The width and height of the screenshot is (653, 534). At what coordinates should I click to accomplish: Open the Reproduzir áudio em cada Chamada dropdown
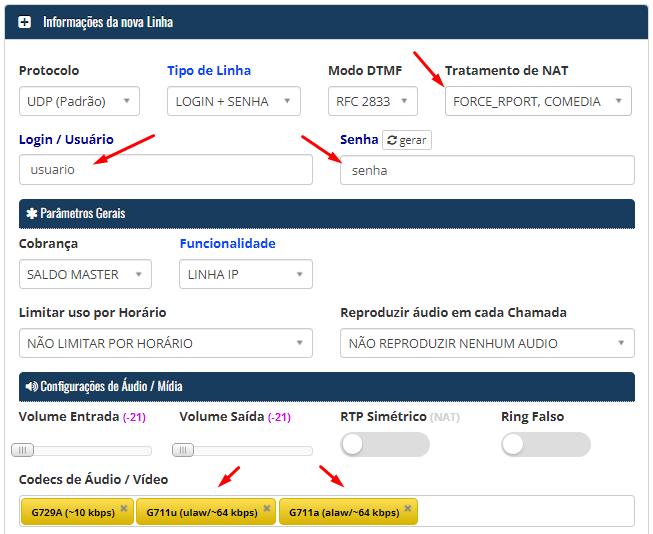tap(487, 343)
